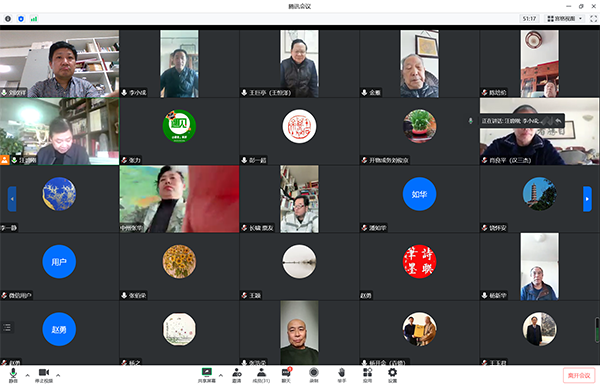Stop video using the camera icon

click(44, 375)
